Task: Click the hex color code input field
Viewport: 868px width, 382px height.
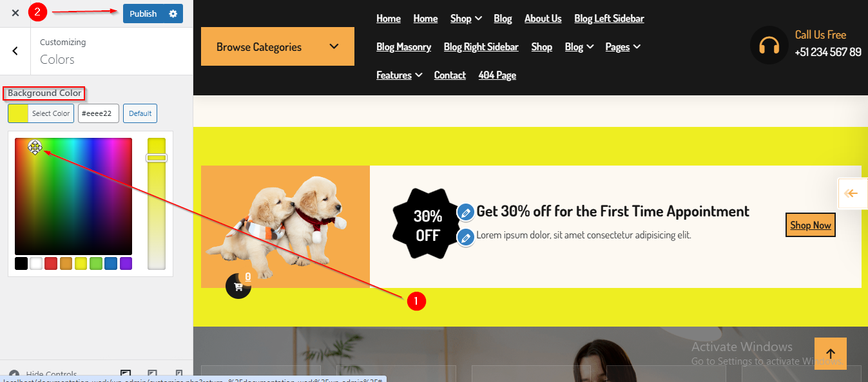Action: point(99,113)
